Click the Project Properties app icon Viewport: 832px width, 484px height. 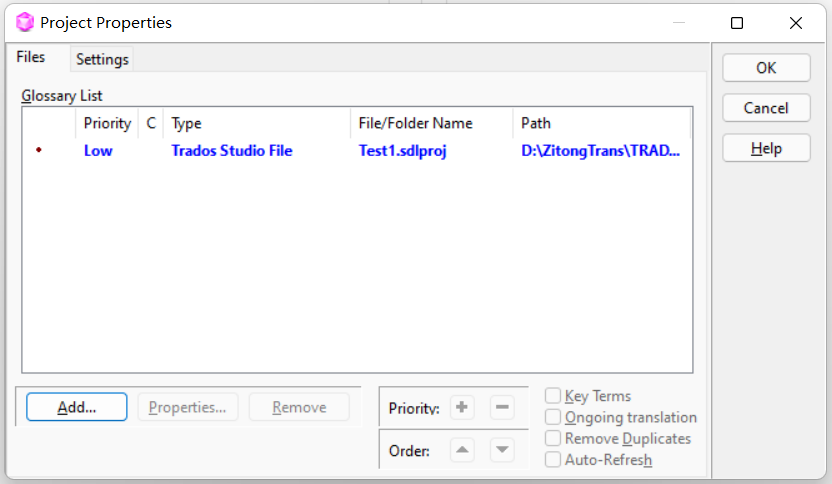[25, 22]
